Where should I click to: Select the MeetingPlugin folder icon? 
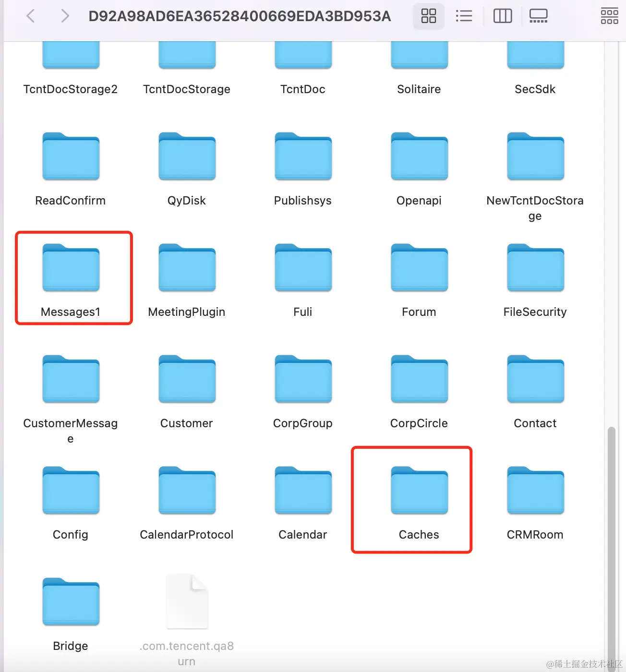point(187,267)
